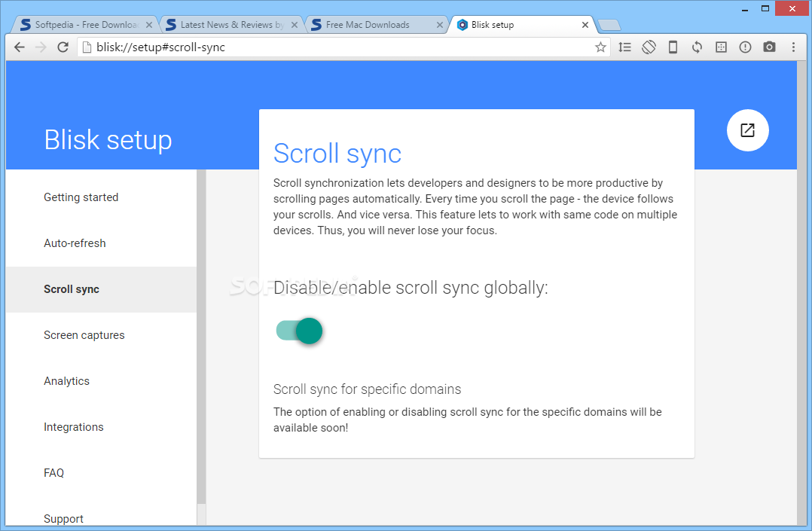Click the rotate device toolbar icon
Viewport: 812px width, 531px height.
(649, 47)
